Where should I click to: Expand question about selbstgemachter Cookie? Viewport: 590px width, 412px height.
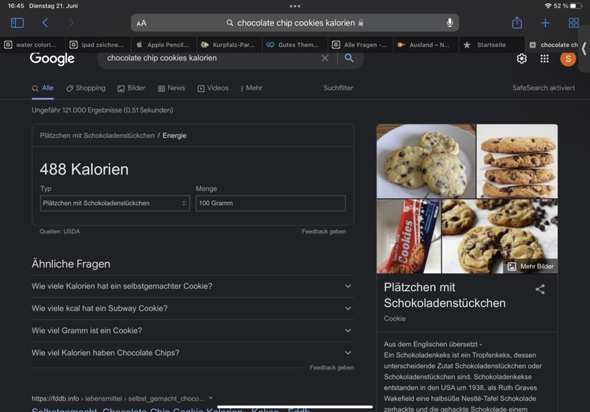pyautogui.click(x=193, y=286)
